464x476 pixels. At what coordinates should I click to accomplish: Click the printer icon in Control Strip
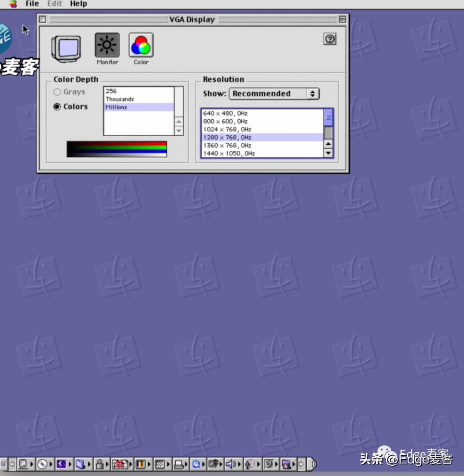pos(179,464)
